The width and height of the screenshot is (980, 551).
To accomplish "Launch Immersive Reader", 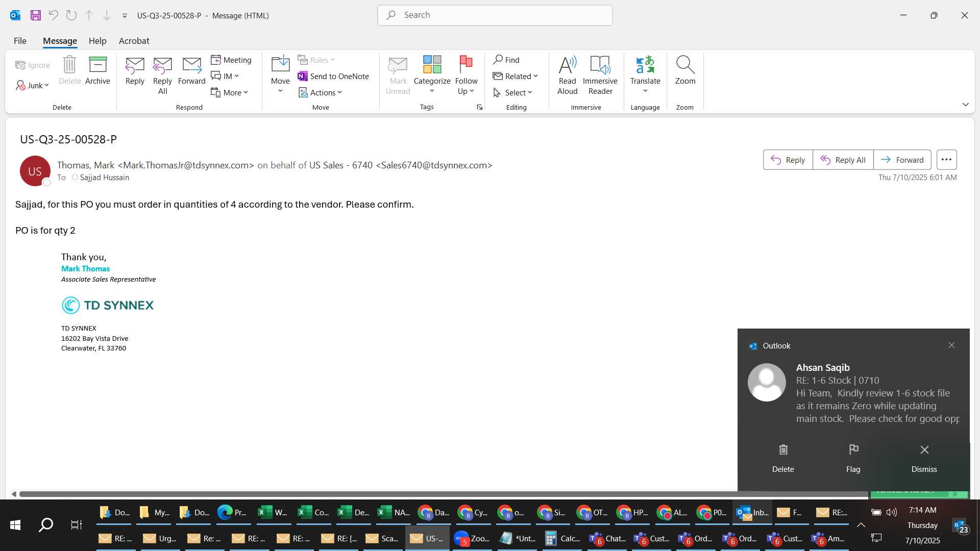I will tap(600, 76).
